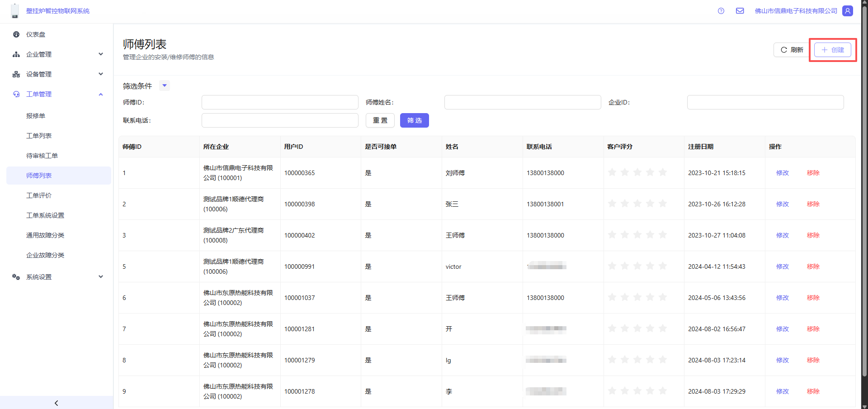Click the 刷新 refresh button
The image size is (868, 409).
792,50
